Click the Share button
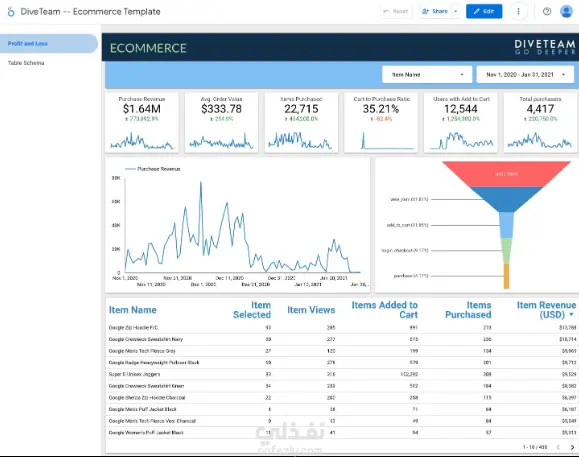This screenshot has height=457, width=579. tap(435, 11)
